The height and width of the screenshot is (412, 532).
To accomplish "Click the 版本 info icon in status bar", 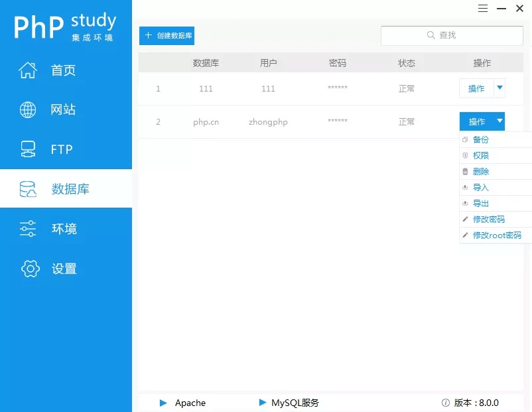I will [x=446, y=403].
